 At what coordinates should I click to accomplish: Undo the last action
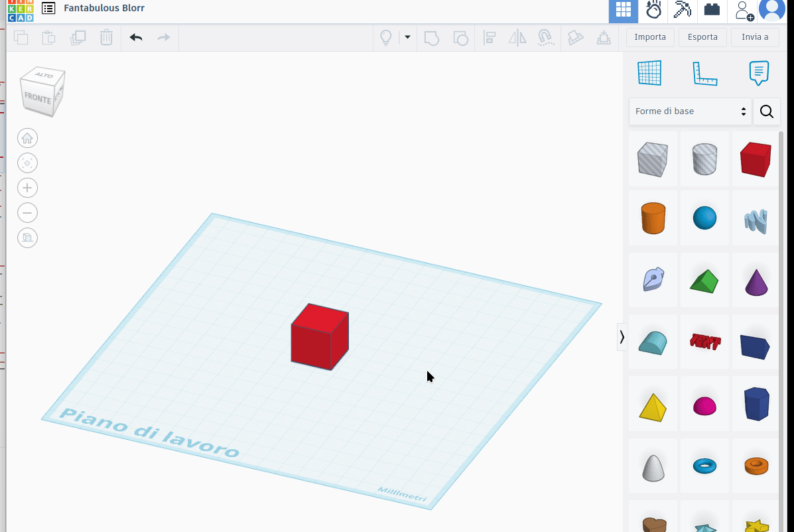pyautogui.click(x=136, y=37)
